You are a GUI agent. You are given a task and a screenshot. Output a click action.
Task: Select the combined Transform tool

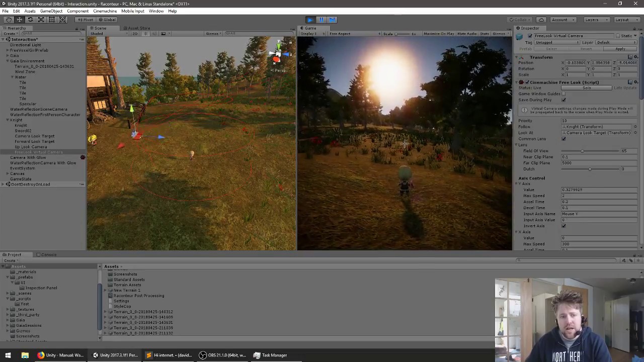(x=62, y=20)
